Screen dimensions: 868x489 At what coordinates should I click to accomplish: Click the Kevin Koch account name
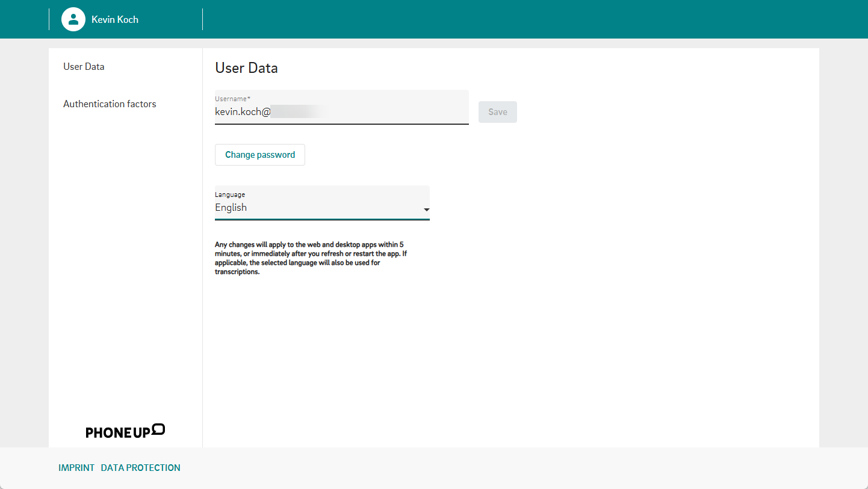pos(115,20)
